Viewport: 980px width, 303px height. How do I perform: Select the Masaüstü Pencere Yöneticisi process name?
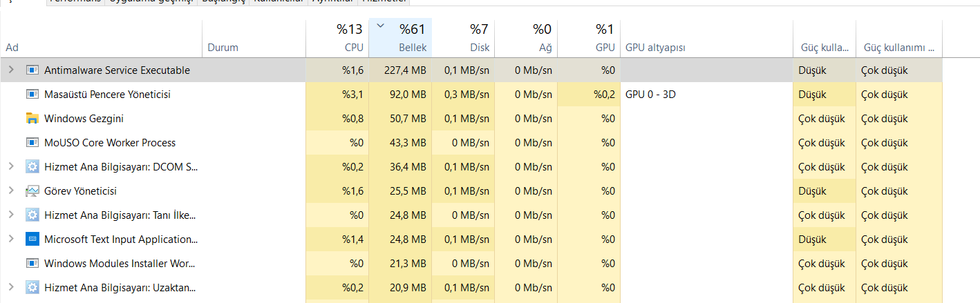107,95
